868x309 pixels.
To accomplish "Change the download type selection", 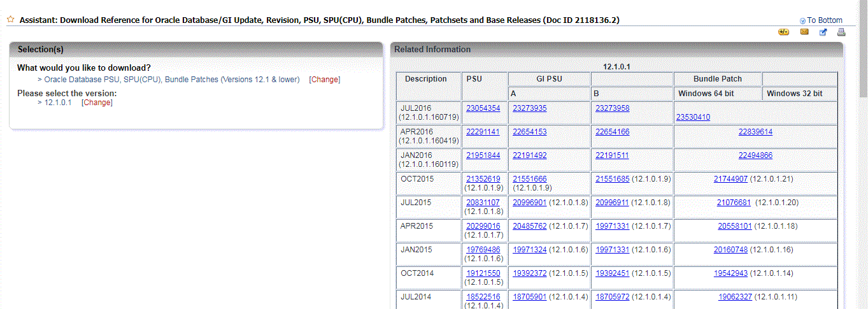I will coord(325,80).
